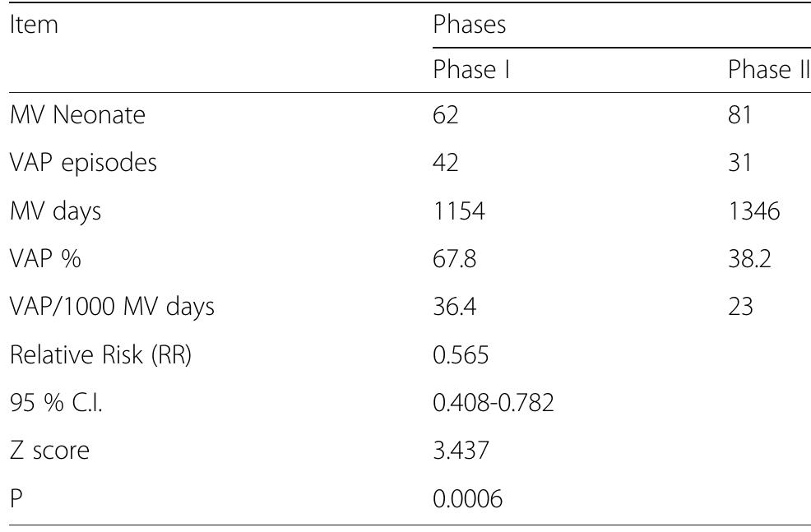Select the Phases header text
The height and width of the screenshot is (532, 811).
(469, 25)
